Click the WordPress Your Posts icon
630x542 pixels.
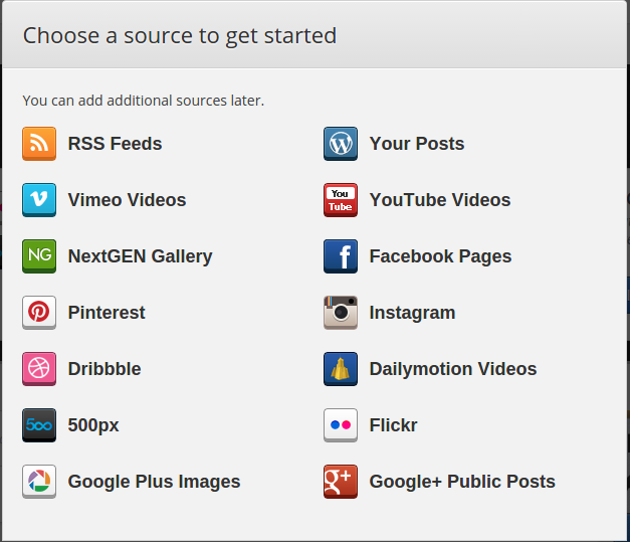(340, 144)
